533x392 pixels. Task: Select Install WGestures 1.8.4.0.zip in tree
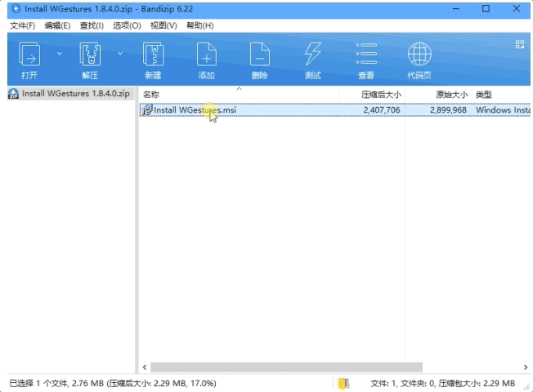pos(76,93)
